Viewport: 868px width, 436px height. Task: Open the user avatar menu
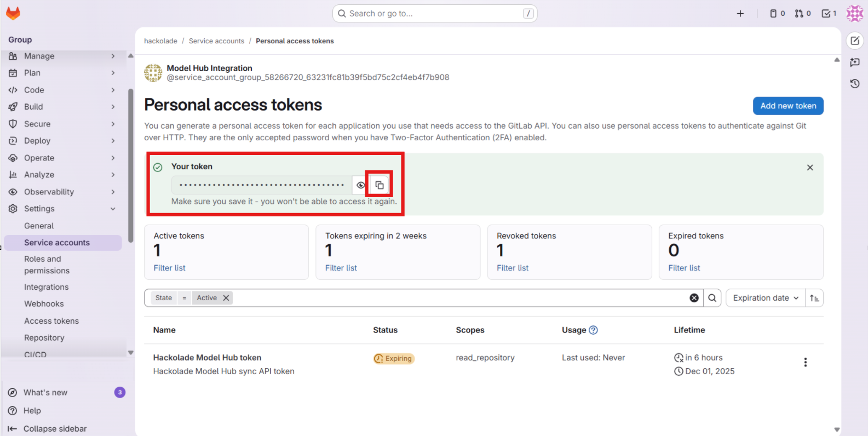coord(855,14)
